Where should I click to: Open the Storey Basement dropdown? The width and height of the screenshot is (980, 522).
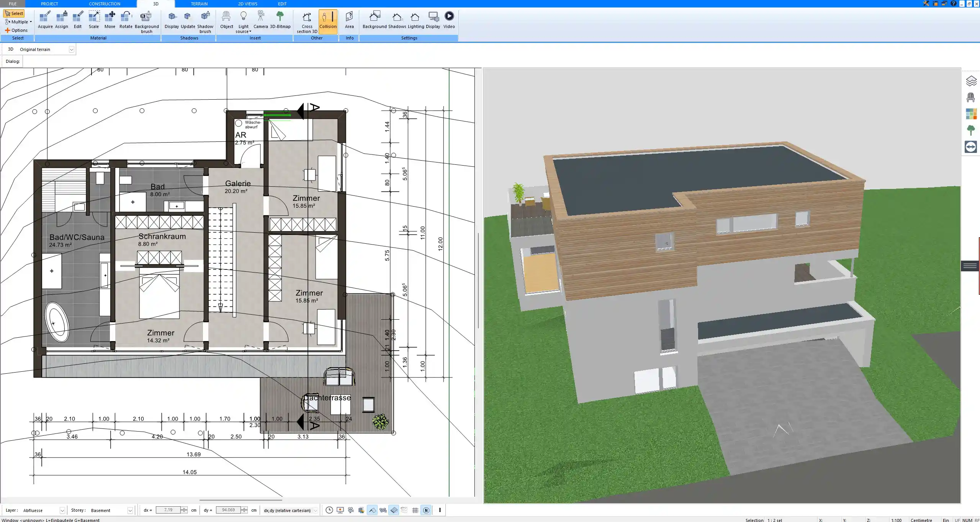[x=130, y=511]
